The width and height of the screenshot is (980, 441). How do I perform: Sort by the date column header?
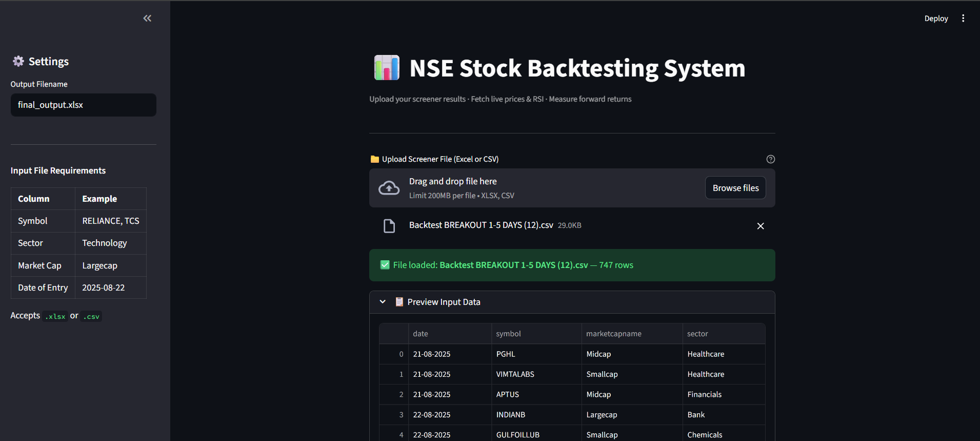point(450,334)
